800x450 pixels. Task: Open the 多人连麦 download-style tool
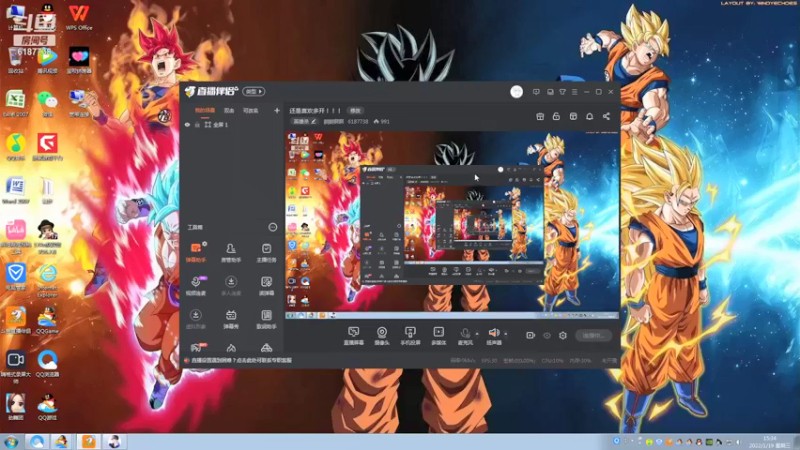click(x=231, y=286)
